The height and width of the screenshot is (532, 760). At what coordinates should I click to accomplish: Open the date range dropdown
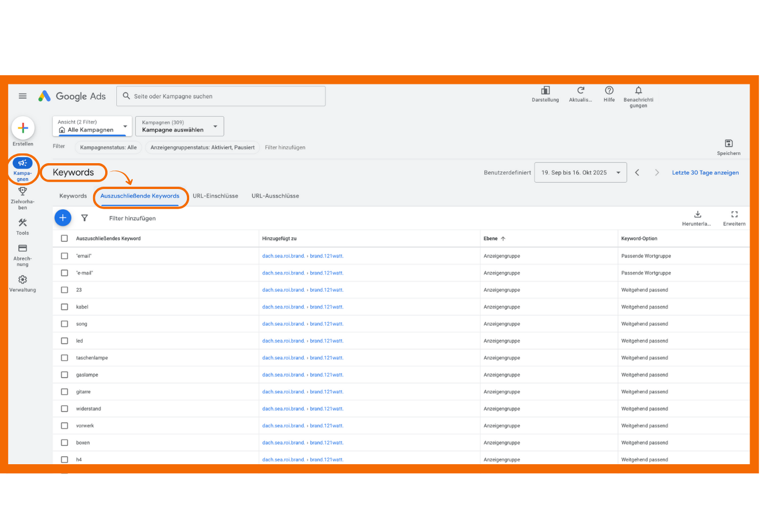tap(580, 172)
